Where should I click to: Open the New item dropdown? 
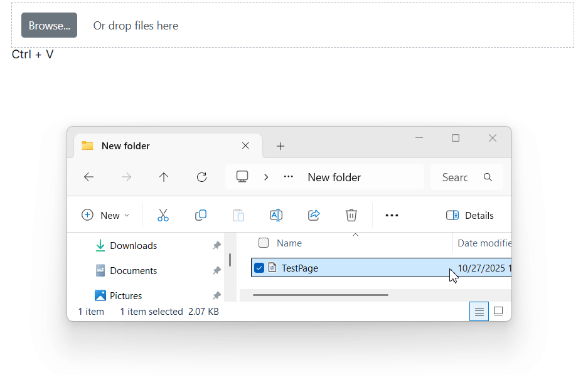click(105, 215)
